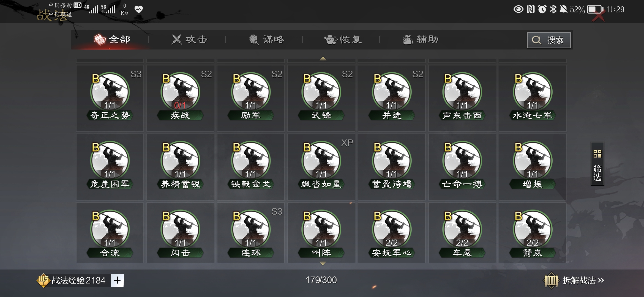Select the 励军 tactic icon

point(251,92)
